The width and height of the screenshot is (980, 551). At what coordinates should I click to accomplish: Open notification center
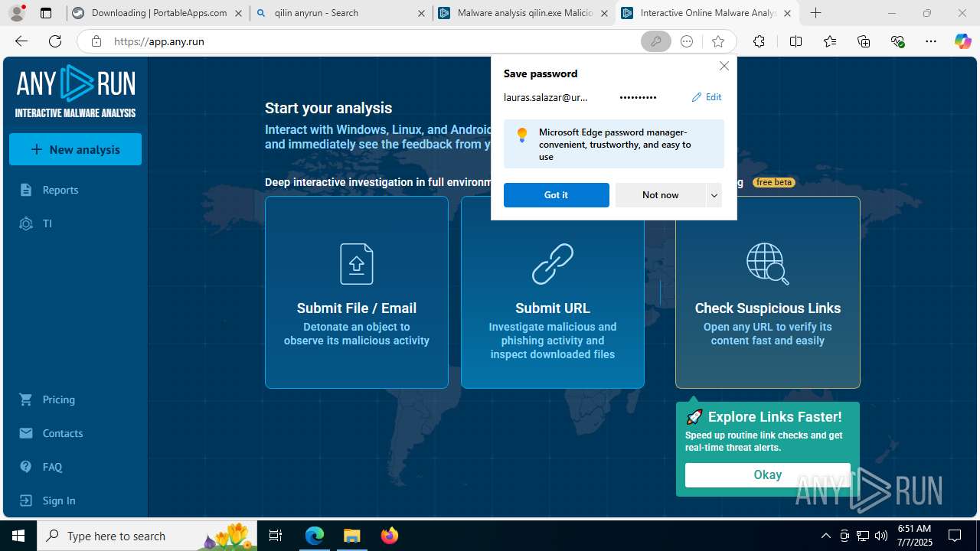point(955,536)
